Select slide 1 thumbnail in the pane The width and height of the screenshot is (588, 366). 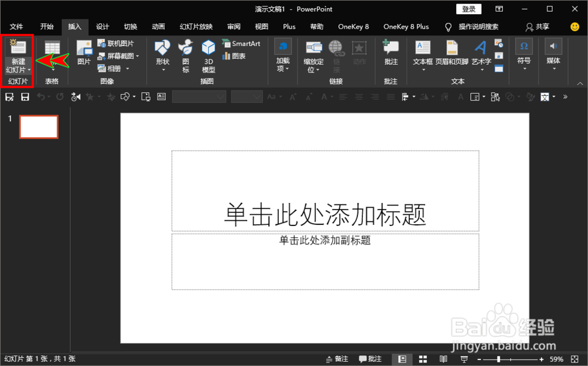click(39, 126)
